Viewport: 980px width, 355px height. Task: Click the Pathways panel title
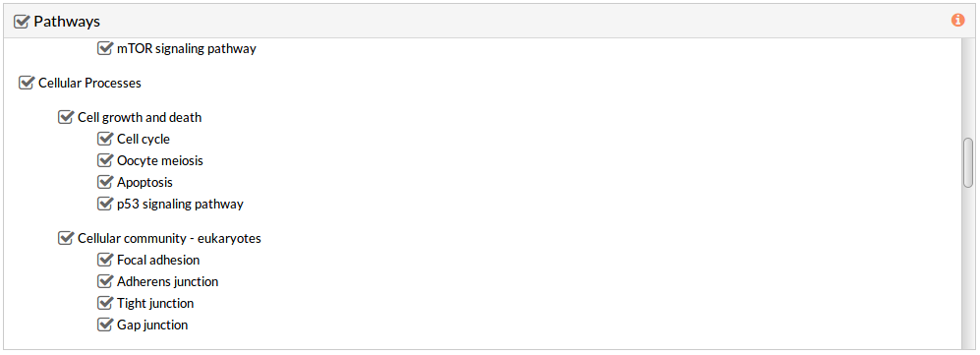(67, 22)
